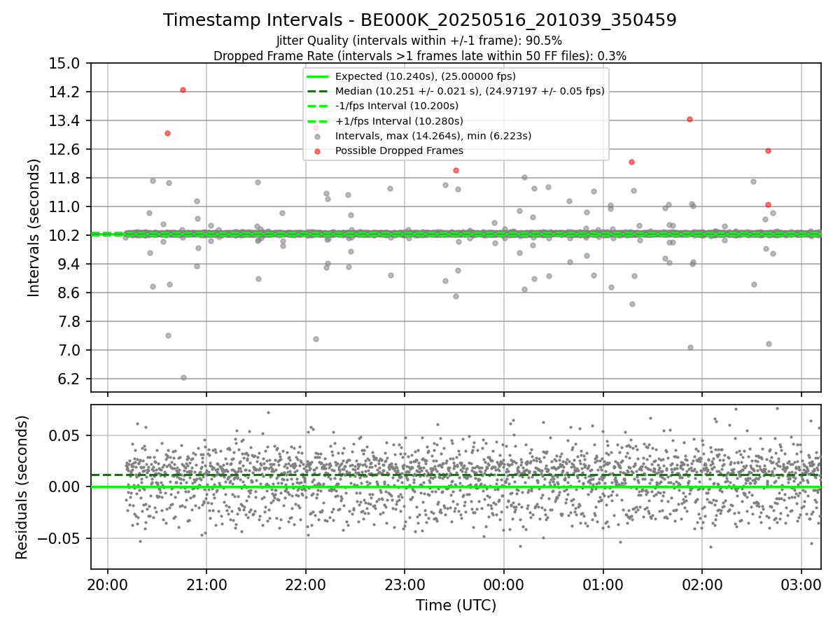840x630 pixels.
Task: Click the '20:00' time axis label
Action: tap(108, 584)
